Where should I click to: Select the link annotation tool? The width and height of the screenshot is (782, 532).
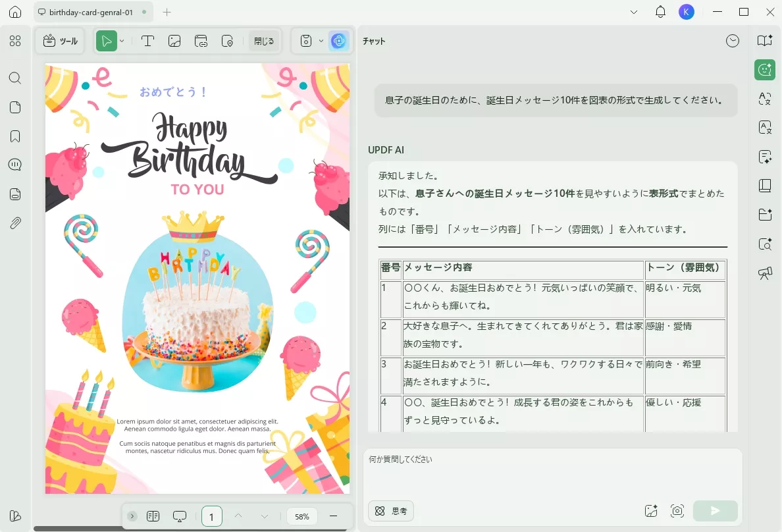(201, 41)
